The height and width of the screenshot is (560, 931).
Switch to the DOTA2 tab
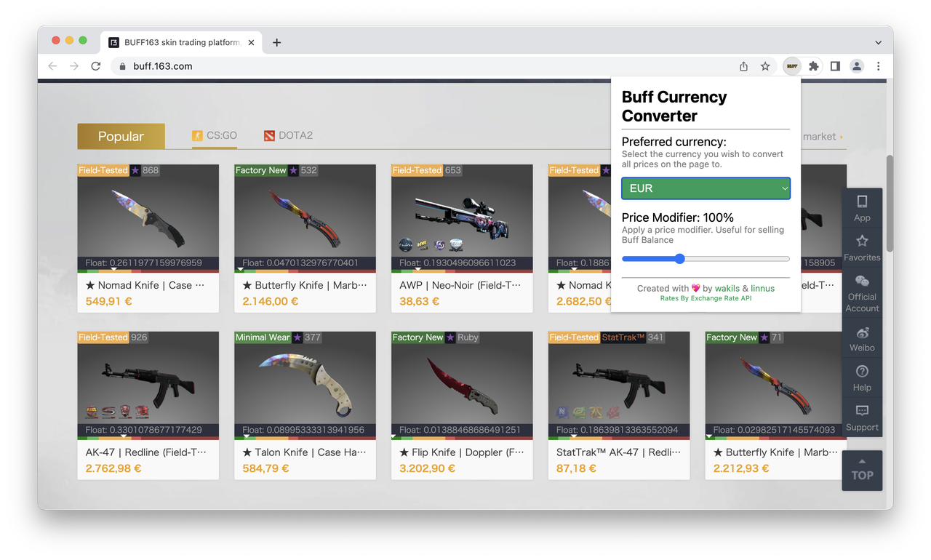click(x=288, y=135)
